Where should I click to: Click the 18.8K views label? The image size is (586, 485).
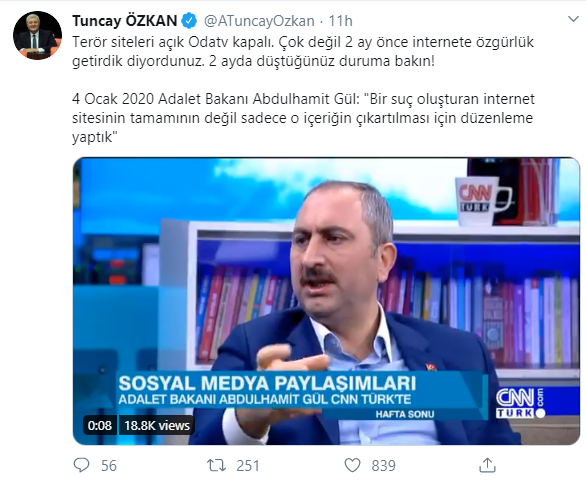coord(157,425)
